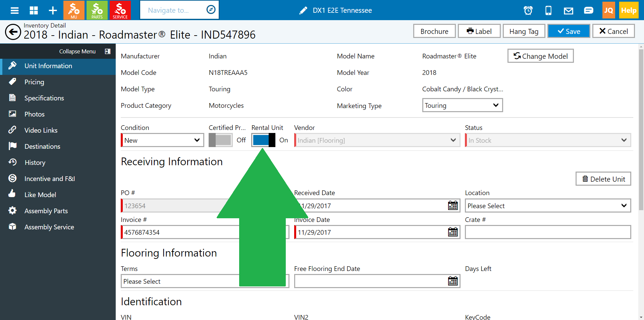Click the vertical scrollbar thumb
Image resolution: width=644 pixels, height=320 pixels.
(641, 130)
